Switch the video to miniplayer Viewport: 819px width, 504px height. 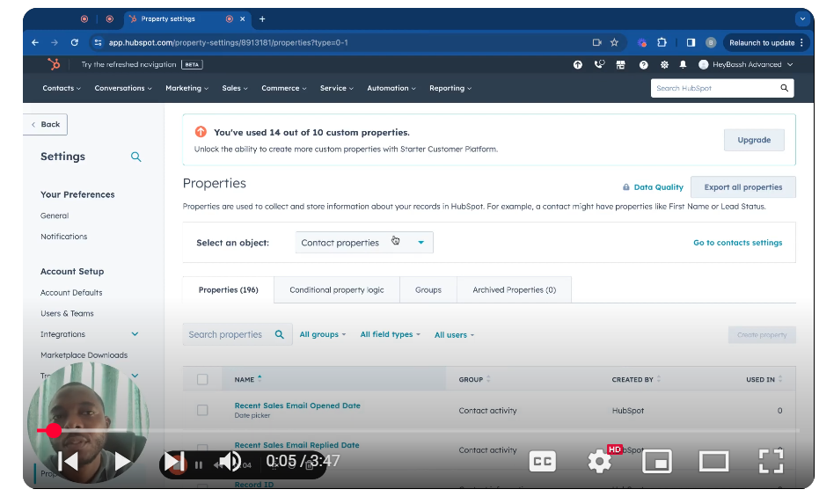point(656,462)
